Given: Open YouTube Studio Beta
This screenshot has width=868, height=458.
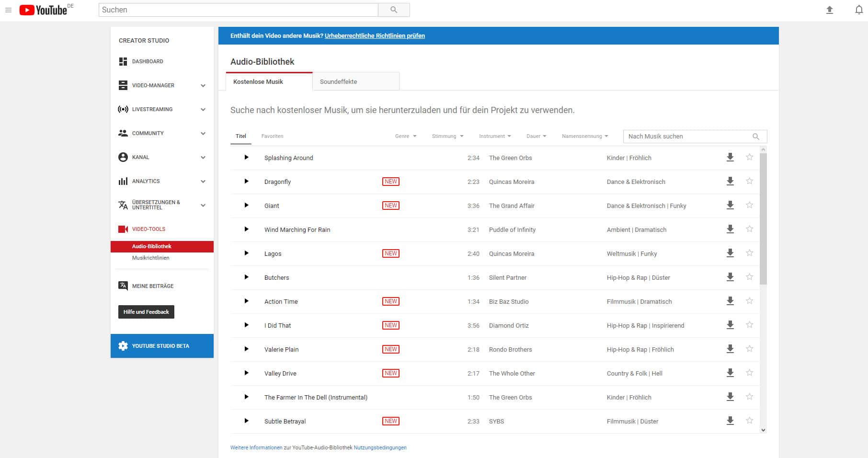Looking at the screenshot, I should pos(162,346).
